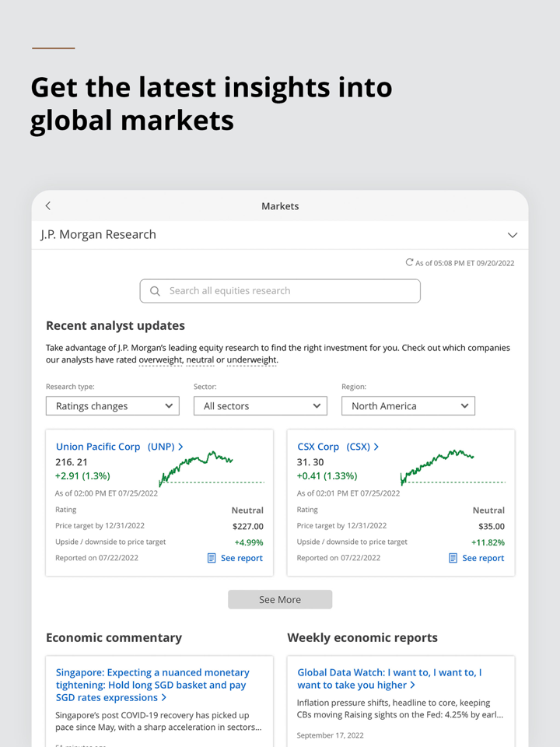The image size is (560, 747).
Task: Click the See More button
Action: (280, 600)
